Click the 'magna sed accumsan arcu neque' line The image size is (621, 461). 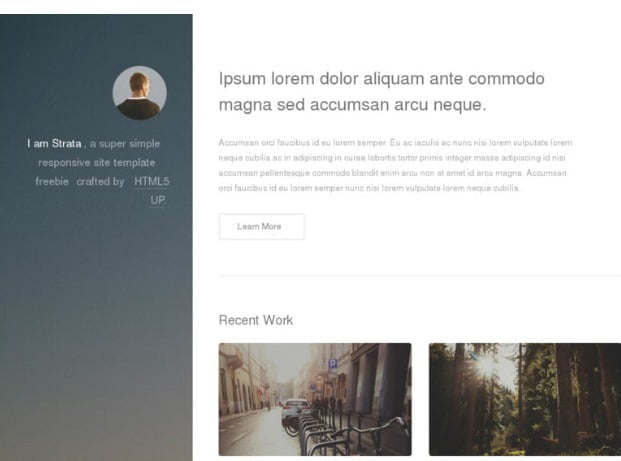click(x=352, y=105)
